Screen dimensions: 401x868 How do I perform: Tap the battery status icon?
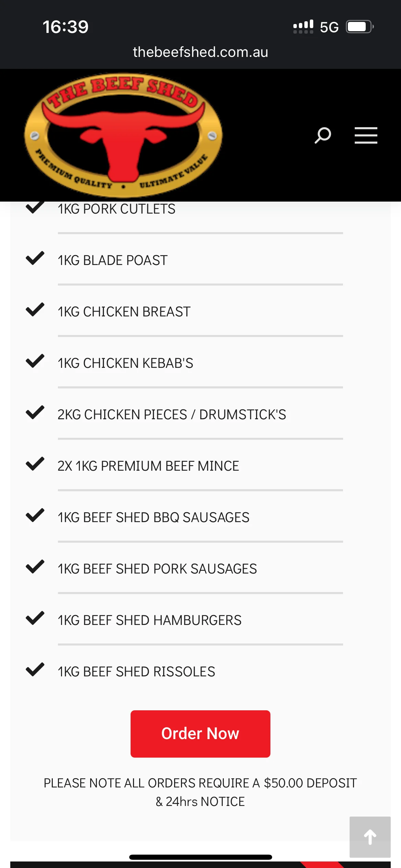point(359,27)
